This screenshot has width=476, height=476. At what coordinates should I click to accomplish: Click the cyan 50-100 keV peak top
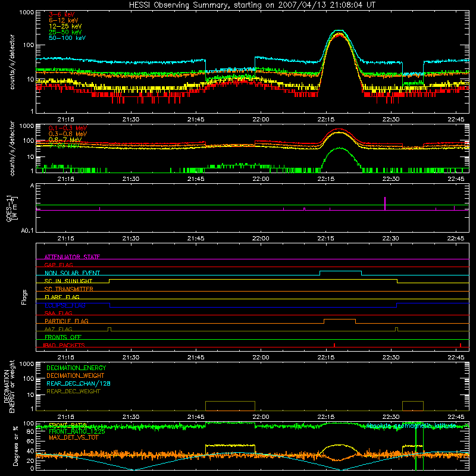(x=339, y=30)
